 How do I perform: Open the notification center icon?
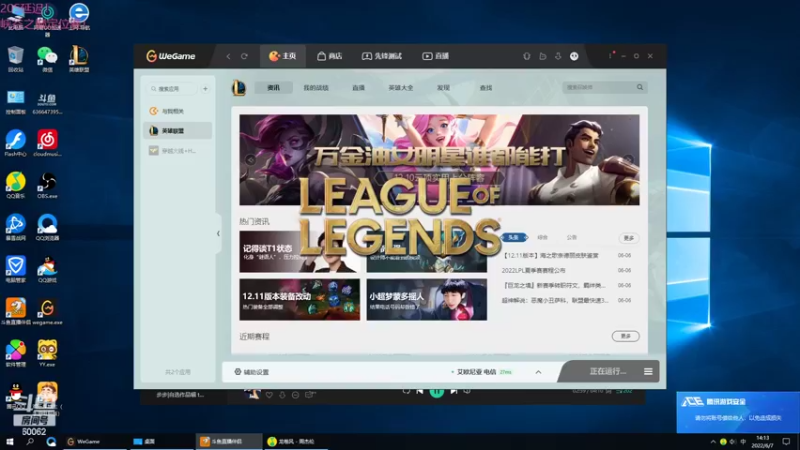786,442
